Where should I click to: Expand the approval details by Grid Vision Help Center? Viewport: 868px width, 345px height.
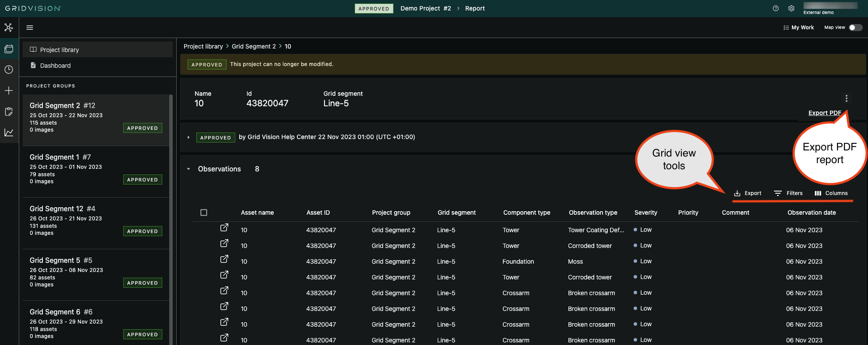(188, 137)
